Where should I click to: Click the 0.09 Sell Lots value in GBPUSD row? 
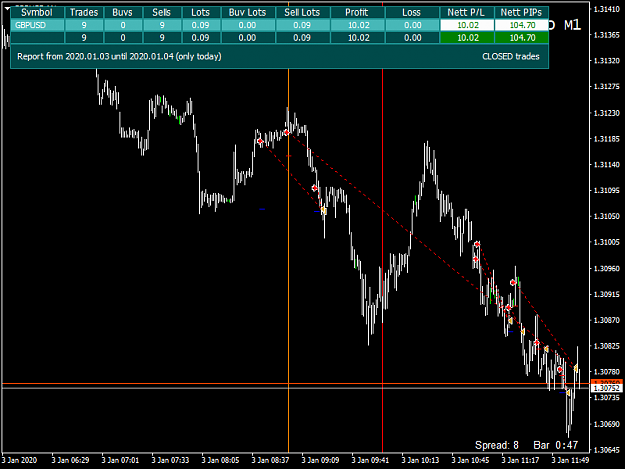point(303,26)
